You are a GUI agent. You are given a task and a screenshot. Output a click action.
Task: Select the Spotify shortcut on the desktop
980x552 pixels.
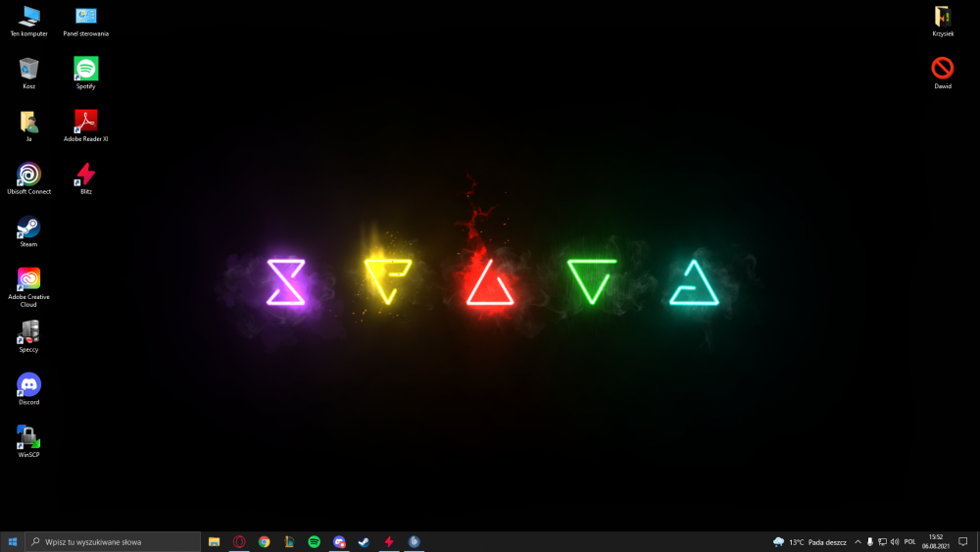85,74
